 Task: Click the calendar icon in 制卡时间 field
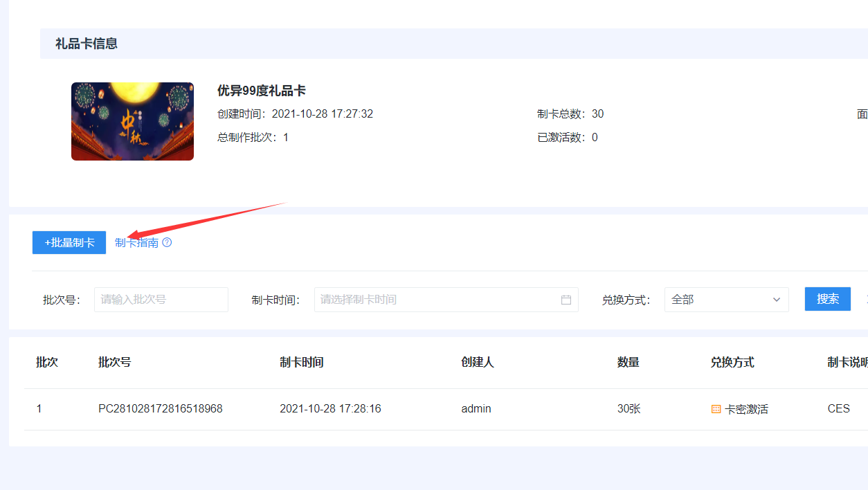pos(566,300)
